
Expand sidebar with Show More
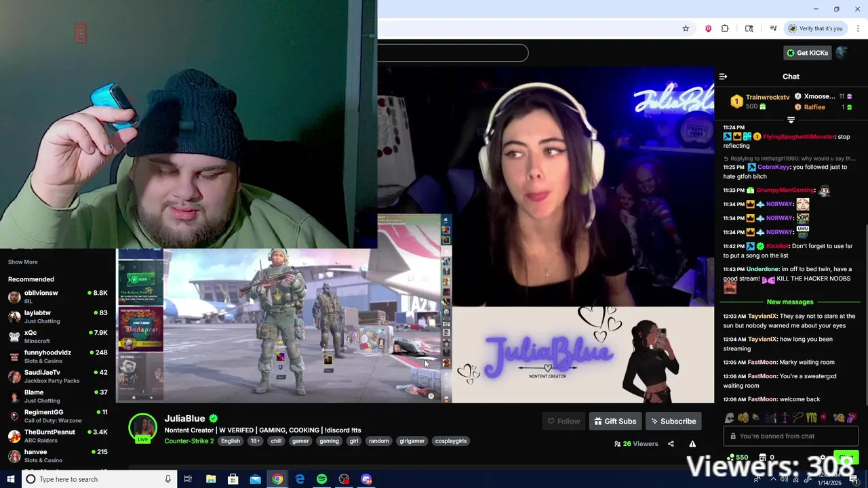[x=22, y=262]
